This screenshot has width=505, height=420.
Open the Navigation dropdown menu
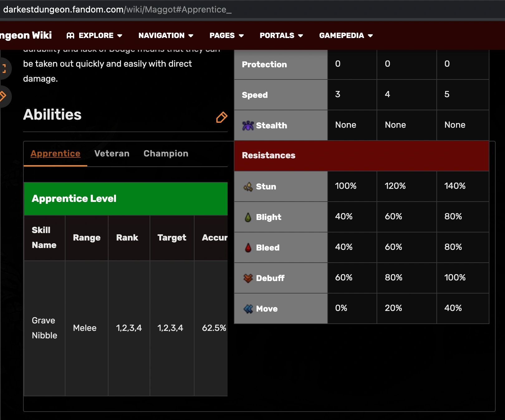[x=166, y=36]
